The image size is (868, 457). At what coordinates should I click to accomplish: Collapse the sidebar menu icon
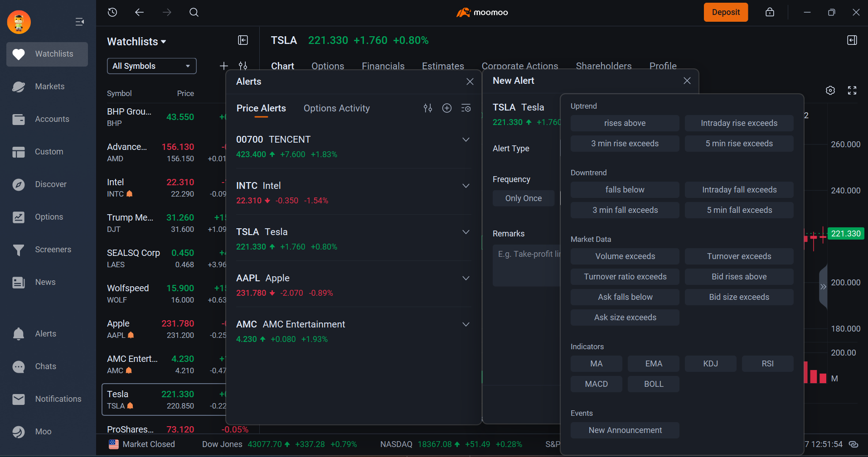pos(80,22)
